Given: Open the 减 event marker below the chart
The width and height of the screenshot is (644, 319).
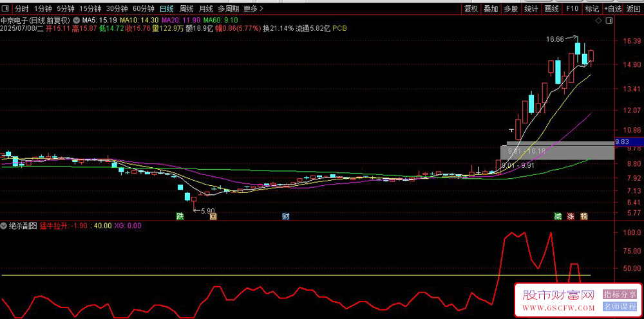Looking at the screenshot, I should tap(558, 217).
